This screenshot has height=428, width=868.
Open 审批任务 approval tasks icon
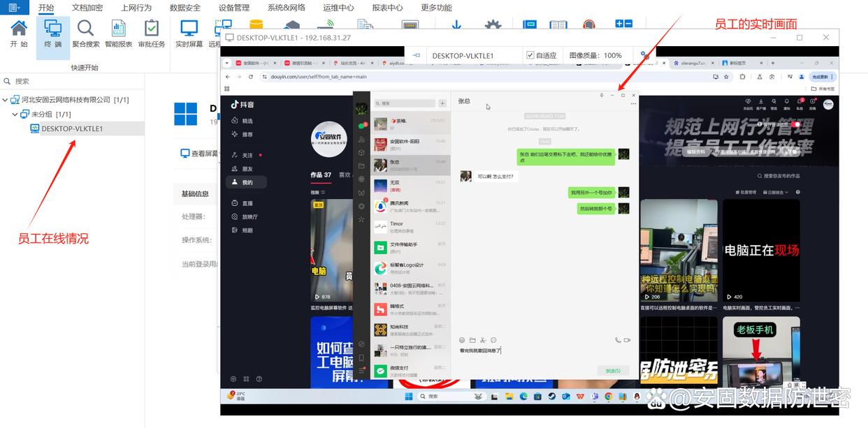click(x=152, y=34)
